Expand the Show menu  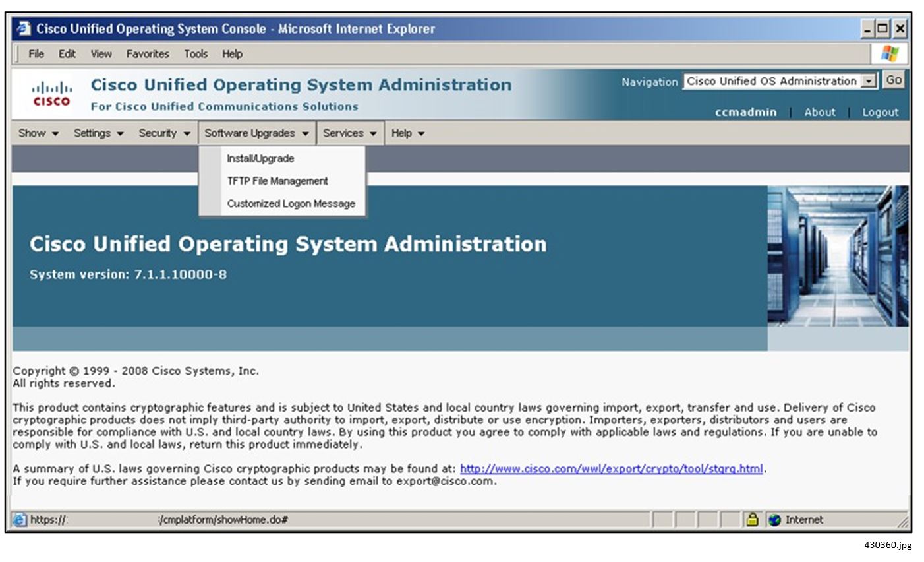coord(38,133)
